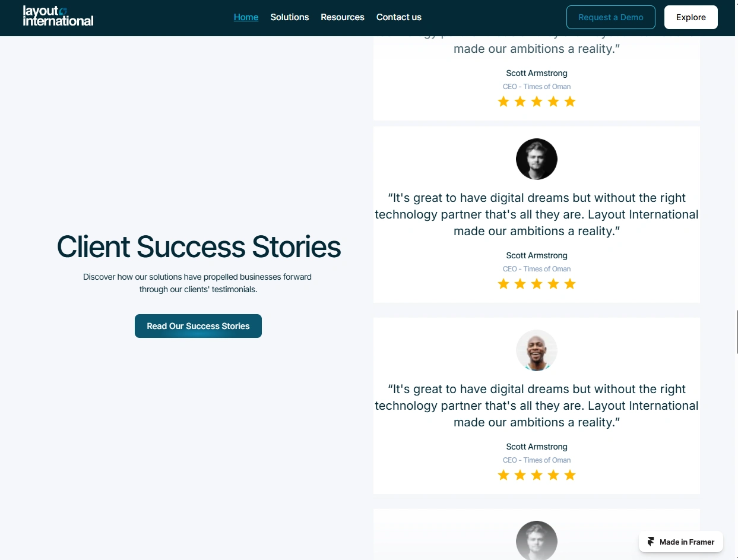Click the Read Our Success Stories button
Screen dimensions: 738x560
(198, 326)
